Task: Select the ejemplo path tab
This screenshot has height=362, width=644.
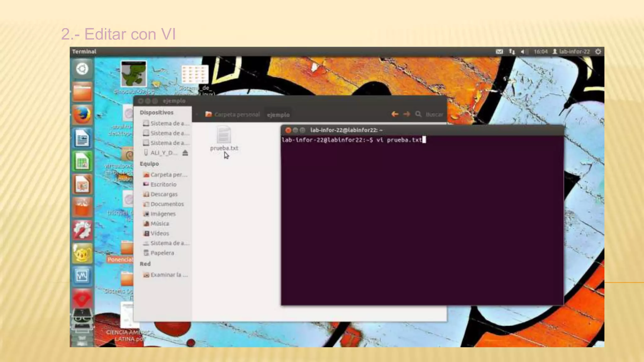Action: pos(278,115)
